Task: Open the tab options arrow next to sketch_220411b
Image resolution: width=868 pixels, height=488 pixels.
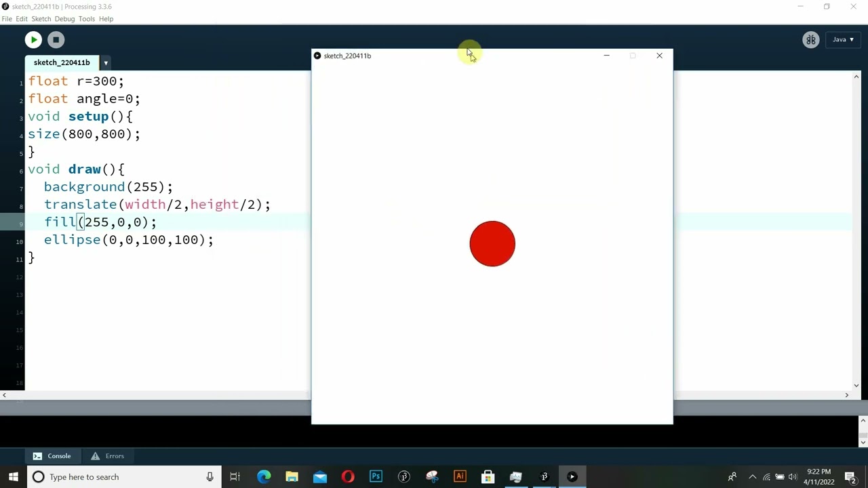Action: pos(106,62)
